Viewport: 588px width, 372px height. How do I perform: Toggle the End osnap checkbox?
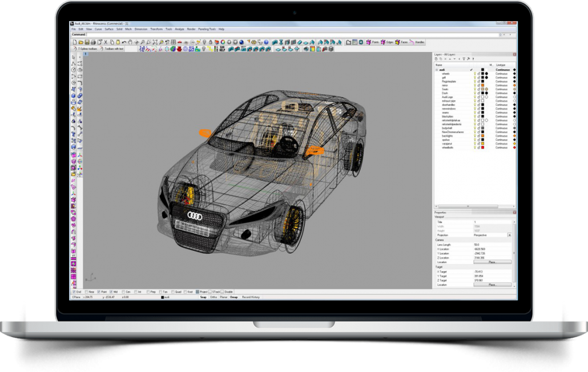tap(74, 291)
